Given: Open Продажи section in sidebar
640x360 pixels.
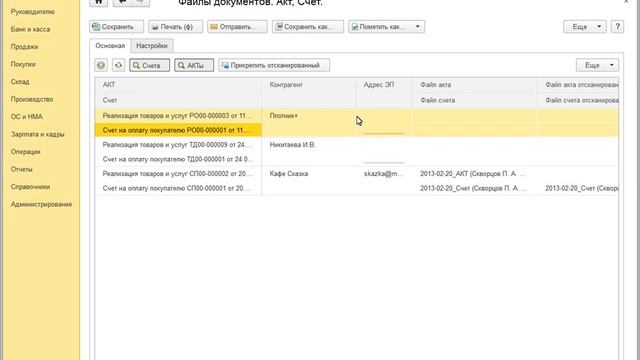Looking at the screenshot, I should 24,47.
